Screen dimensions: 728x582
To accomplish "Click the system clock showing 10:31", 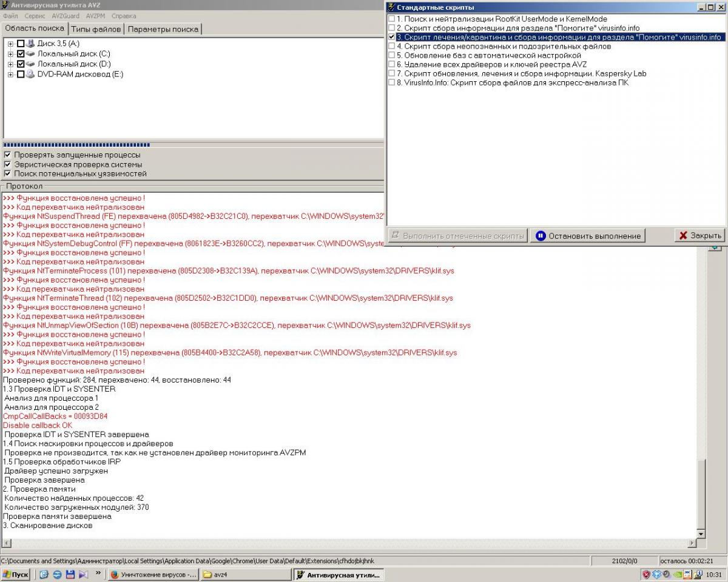I will [x=714, y=574].
